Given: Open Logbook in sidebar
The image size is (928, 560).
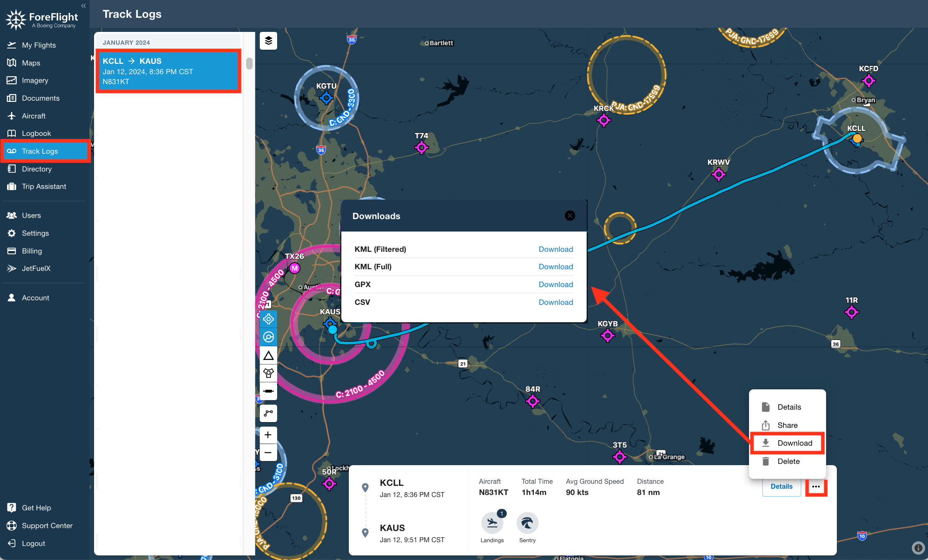Looking at the screenshot, I should [x=36, y=133].
